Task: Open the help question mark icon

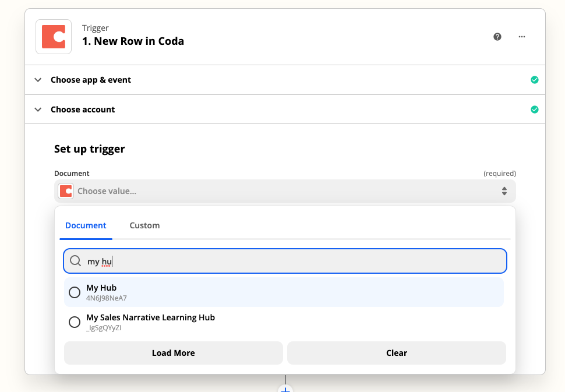Action: click(x=497, y=37)
